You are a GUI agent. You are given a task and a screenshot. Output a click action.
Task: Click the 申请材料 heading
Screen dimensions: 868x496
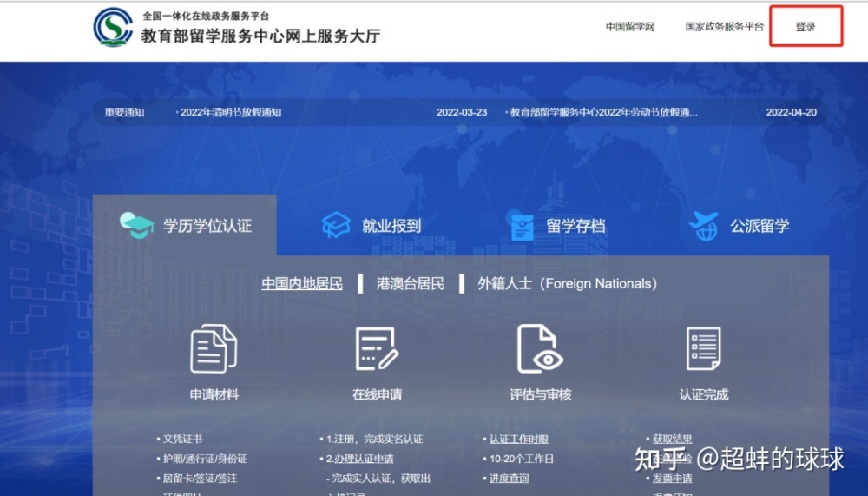pos(214,394)
